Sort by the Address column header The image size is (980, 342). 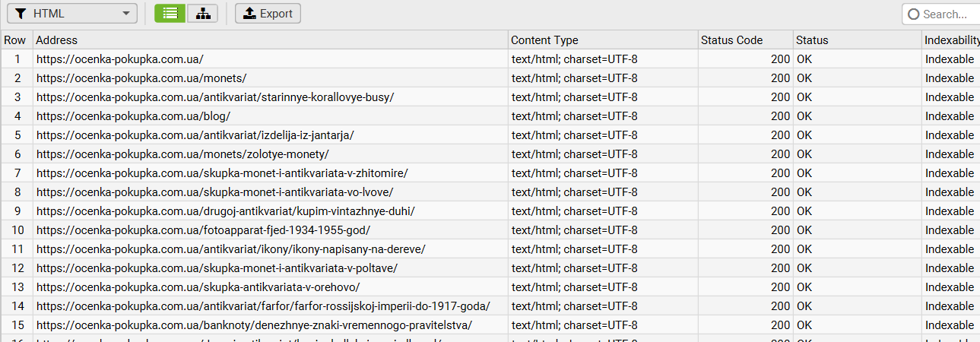click(270, 40)
